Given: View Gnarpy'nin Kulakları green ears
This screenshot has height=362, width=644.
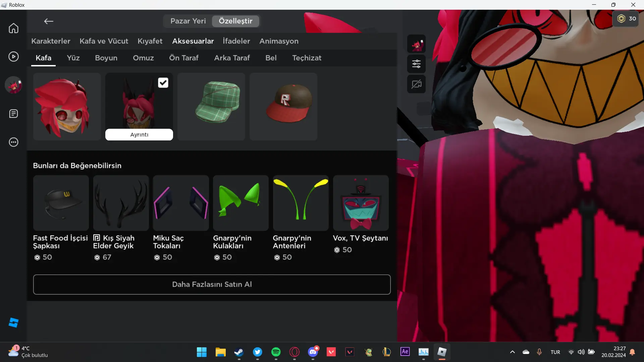Looking at the screenshot, I should [x=240, y=203].
